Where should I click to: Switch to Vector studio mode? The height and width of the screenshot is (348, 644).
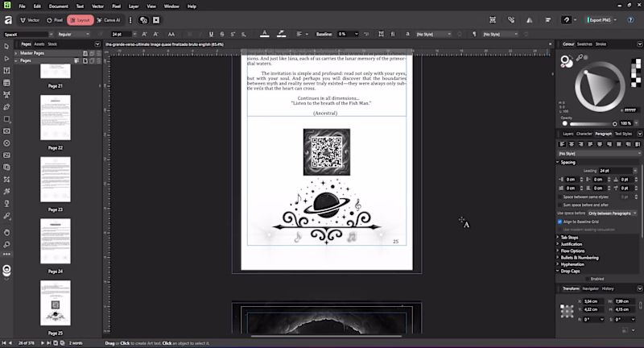pyautogui.click(x=30, y=20)
